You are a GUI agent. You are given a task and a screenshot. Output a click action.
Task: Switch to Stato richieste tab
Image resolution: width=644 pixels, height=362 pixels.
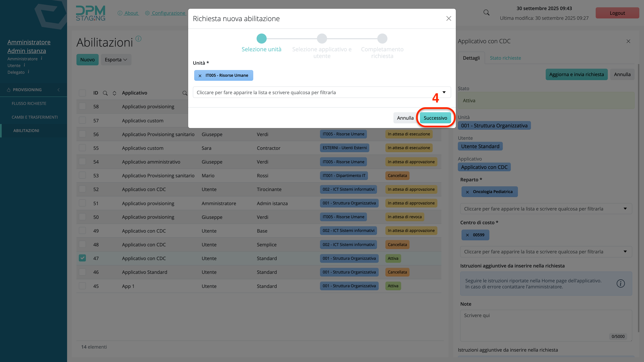tap(505, 58)
